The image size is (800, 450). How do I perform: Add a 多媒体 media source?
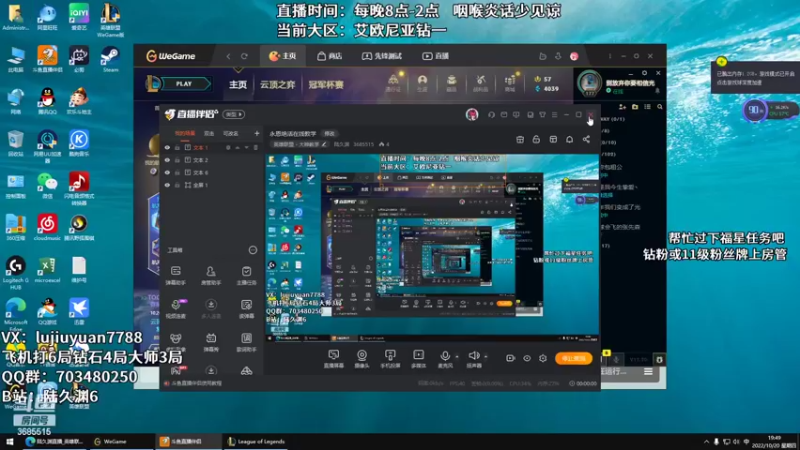point(418,359)
